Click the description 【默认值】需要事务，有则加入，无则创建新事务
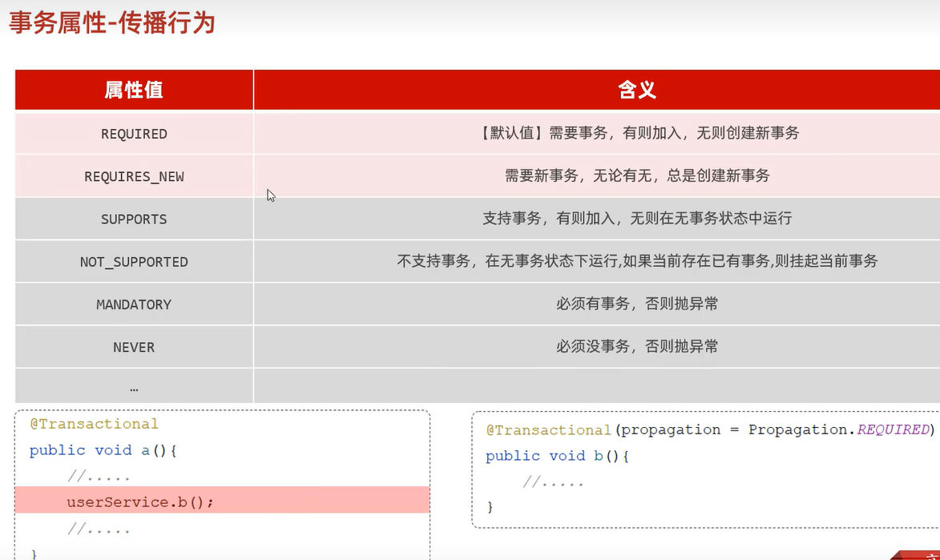940x560 pixels. coord(637,132)
